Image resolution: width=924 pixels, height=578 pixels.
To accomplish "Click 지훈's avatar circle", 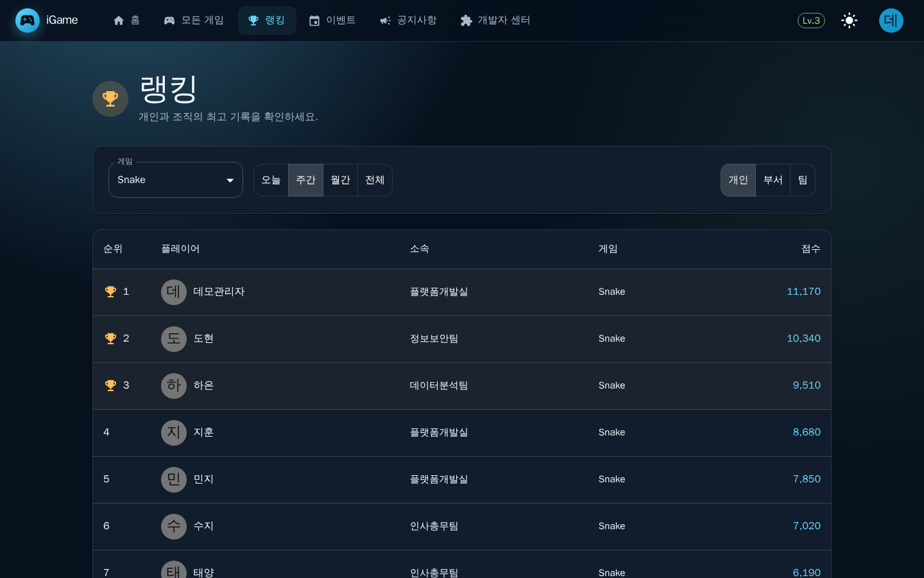I will (174, 433).
